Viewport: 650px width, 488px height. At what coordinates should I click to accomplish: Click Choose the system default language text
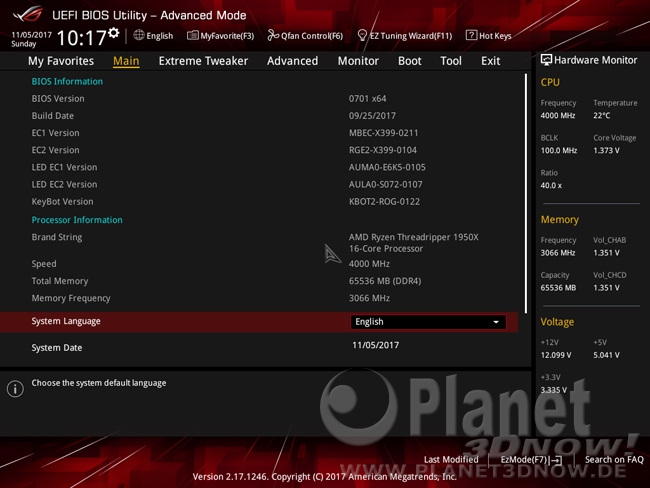point(99,383)
